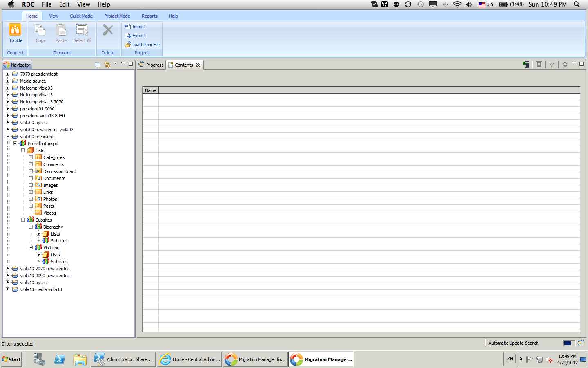This screenshot has width=588, height=368.
Task: Collapse the Visit Log subsite node
Action: tap(31, 248)
